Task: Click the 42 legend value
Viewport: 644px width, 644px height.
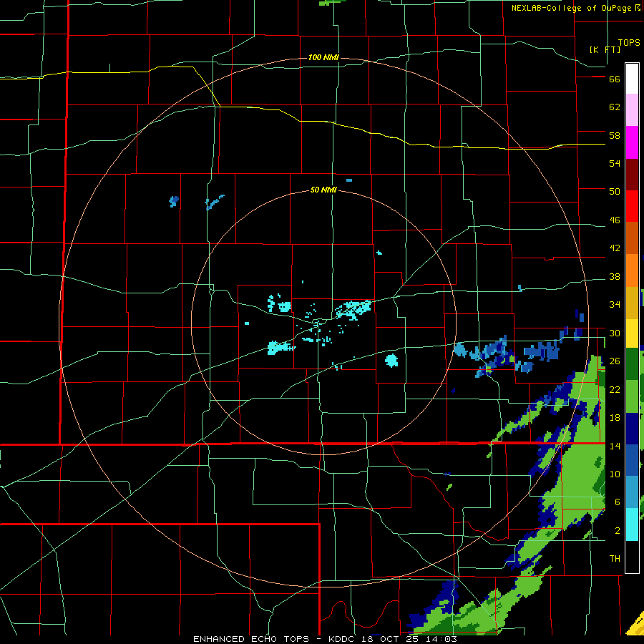Action: tap(615, 248)
